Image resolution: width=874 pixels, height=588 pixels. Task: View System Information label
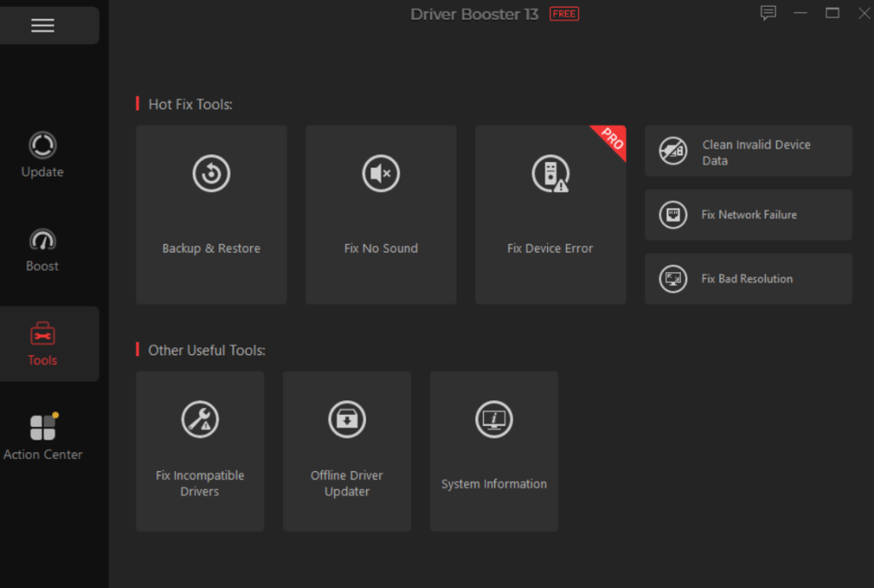494,484
